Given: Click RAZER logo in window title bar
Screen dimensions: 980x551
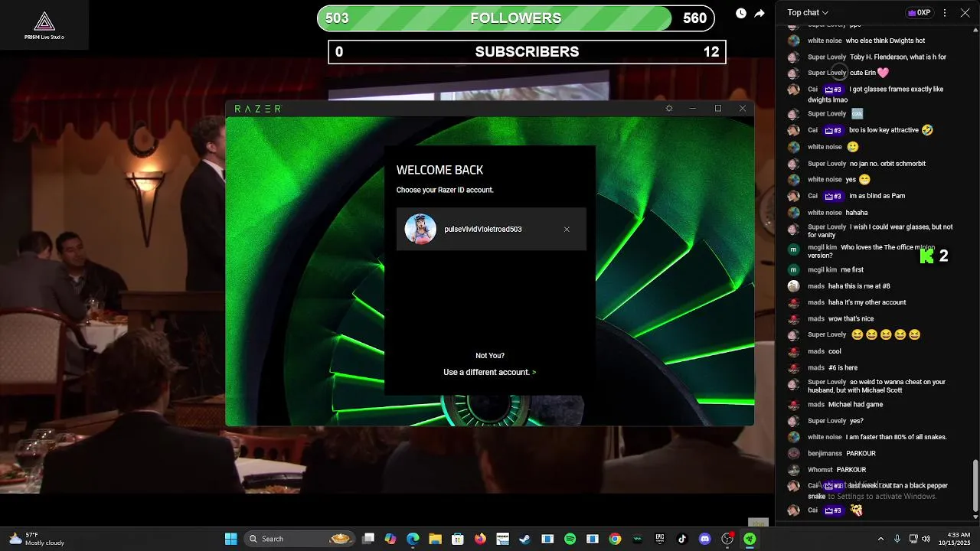Looking at the screenshot, I should pos(258,109).
